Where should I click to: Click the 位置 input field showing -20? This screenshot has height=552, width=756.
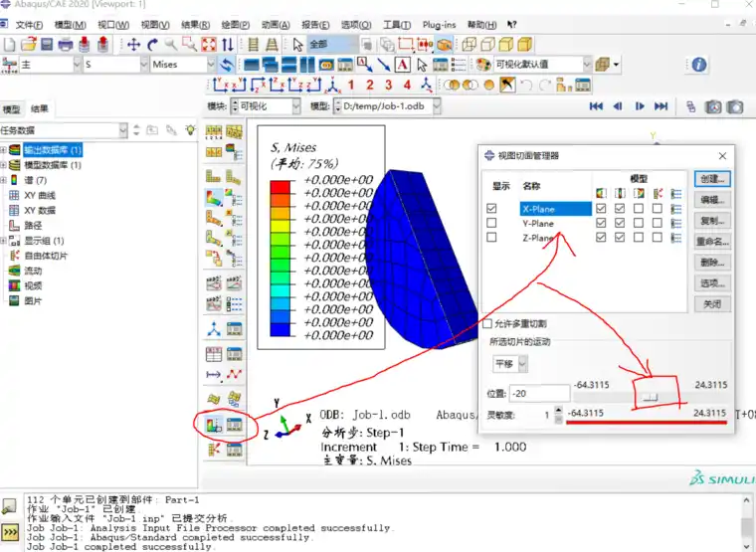tap(539, 394)
